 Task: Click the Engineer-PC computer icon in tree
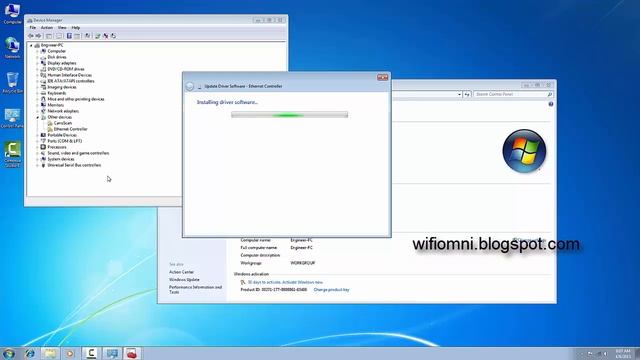pos(37,45)
